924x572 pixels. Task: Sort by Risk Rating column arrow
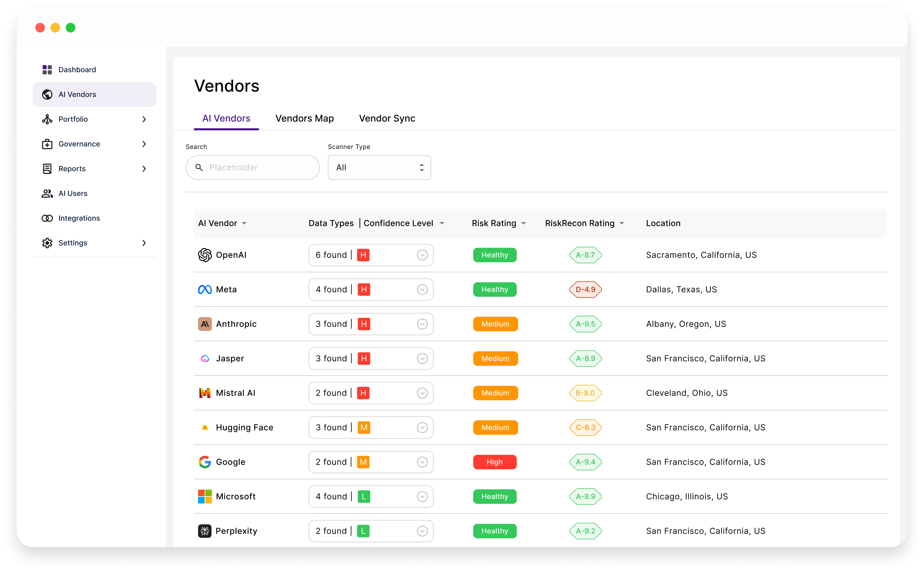pyautogui.click(x=524, y=223)
